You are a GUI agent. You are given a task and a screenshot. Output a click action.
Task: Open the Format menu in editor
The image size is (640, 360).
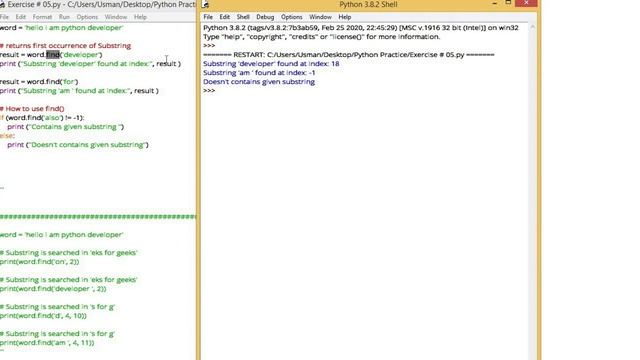point(42,17)
